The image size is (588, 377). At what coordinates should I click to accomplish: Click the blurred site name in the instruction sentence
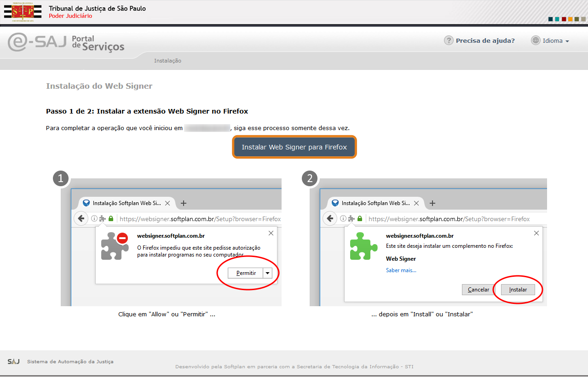pyautogui.click(x=207, y=128)
